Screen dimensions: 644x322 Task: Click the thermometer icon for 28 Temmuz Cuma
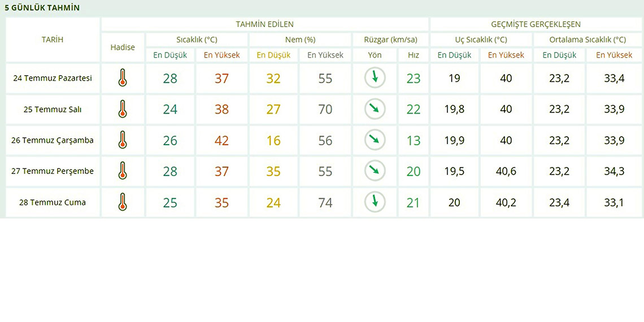click(x=123, y=202)
